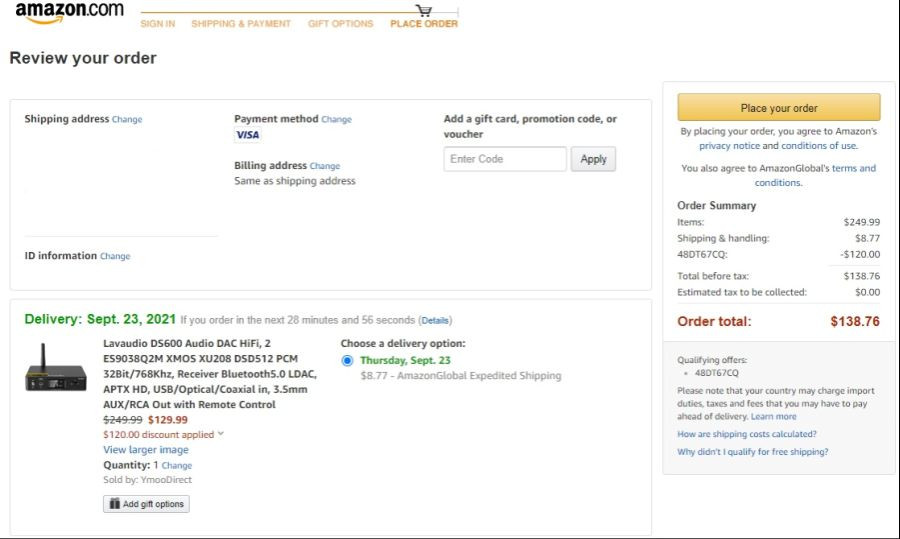Change the payment method
The image size is (900, 539).
point(336,119)
